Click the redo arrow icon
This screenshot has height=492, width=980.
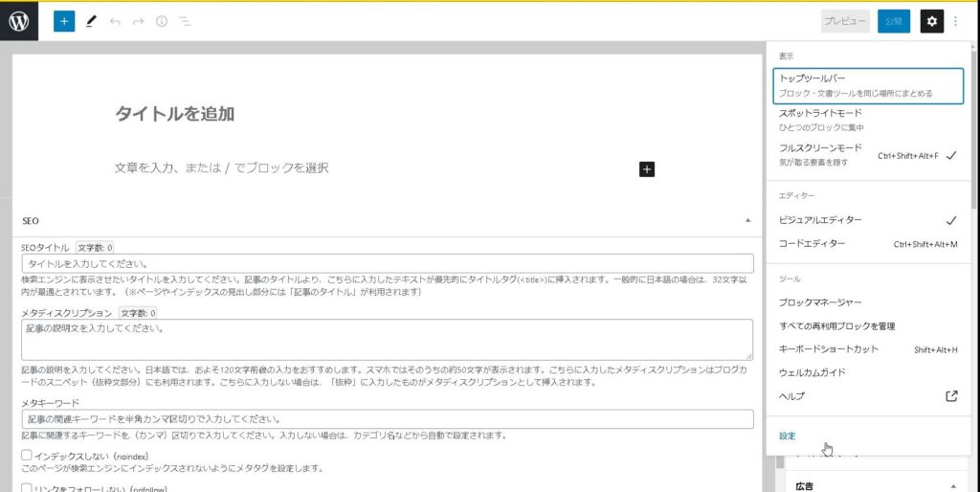[x=139, y=21]
